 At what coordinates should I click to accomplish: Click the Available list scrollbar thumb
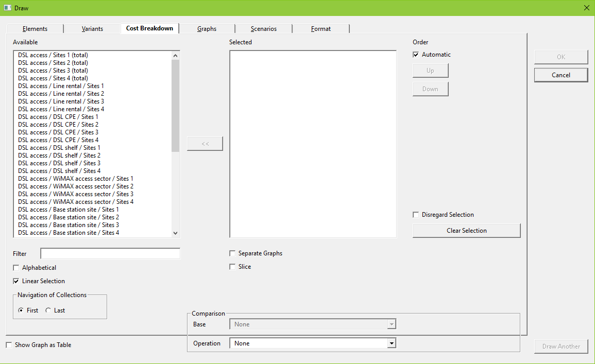(x=175, y=106)
